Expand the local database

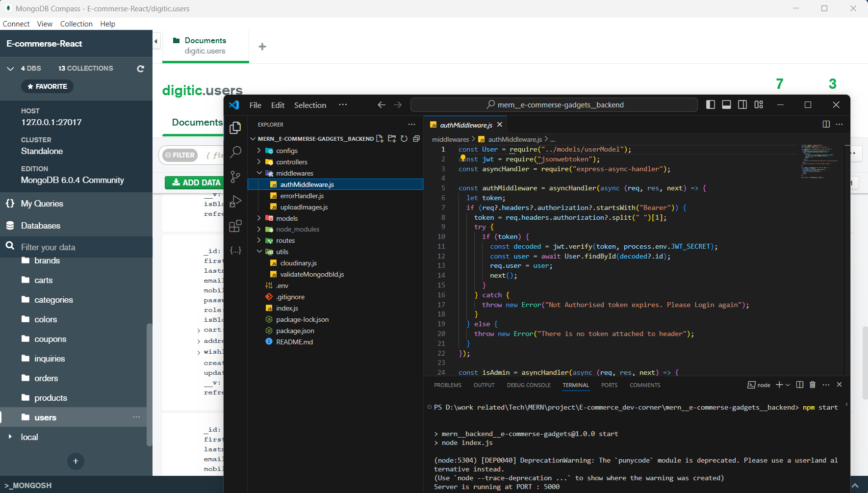coord(10,437)
